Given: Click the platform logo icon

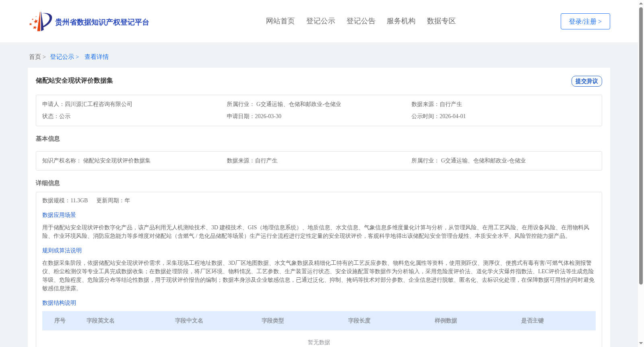Looking at the screenshot, I should pos(41,21).
